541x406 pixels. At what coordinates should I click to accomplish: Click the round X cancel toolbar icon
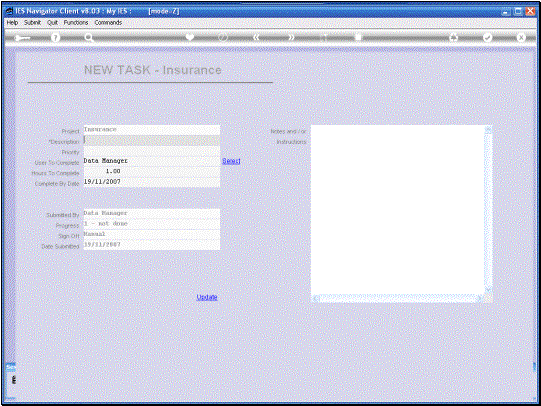pos(521,38)
